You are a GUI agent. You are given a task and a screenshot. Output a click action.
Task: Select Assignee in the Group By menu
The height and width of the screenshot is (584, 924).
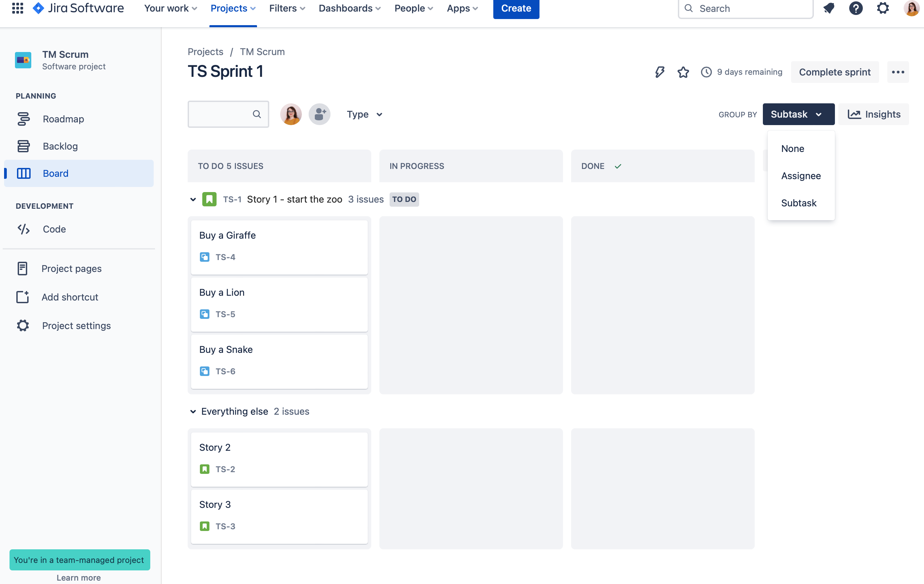pos(801,176)
